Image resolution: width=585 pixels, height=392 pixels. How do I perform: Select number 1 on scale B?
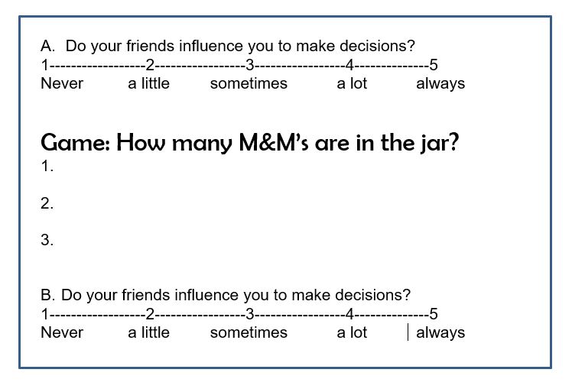click(x=45, y=314)
